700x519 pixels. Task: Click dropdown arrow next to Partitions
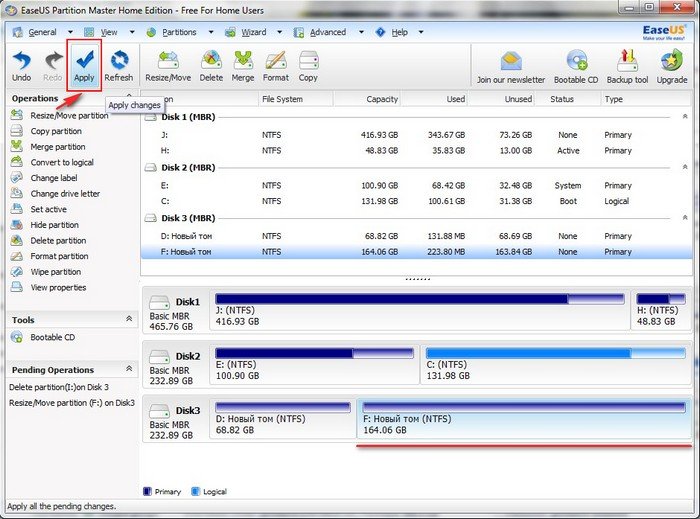[211, 32]
